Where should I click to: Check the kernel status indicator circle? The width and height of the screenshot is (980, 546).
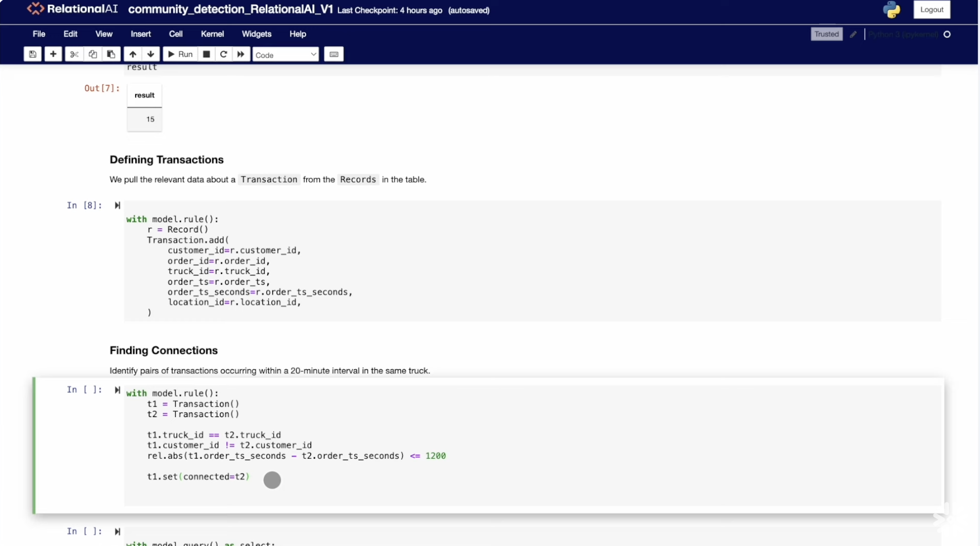948,35
